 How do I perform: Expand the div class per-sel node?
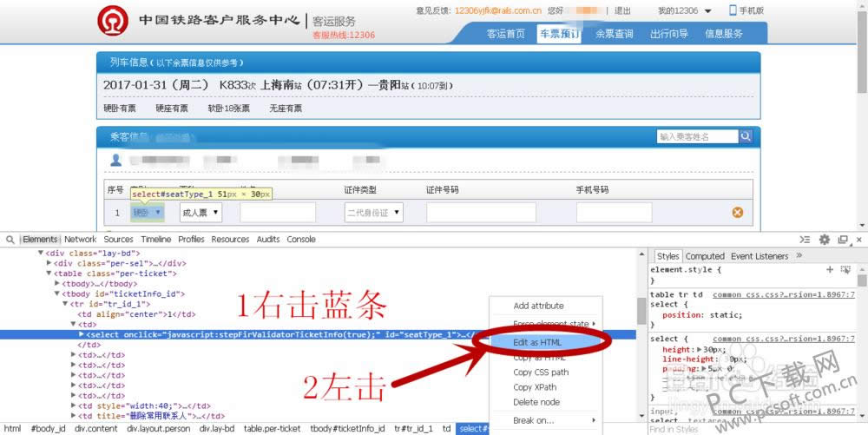click(49, 263)
